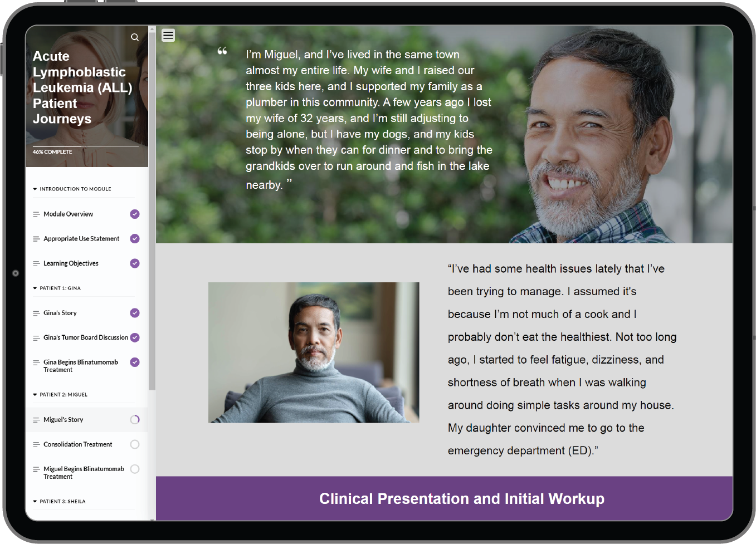Click the lines icon beside Gina Begins Blinatumomab Treatment
756x544 pixels.
point(36,362)
